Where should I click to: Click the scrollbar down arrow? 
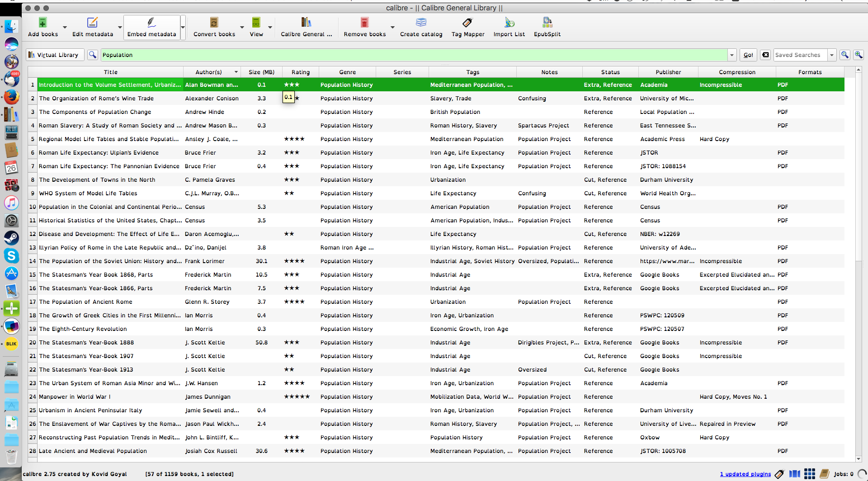point(859,458)
